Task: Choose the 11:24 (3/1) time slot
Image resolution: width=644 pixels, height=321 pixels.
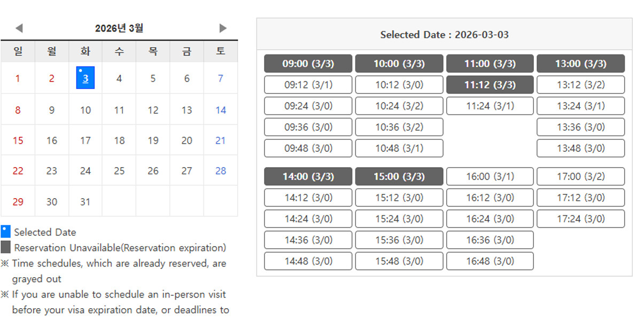Action: (x=490, y=106)
